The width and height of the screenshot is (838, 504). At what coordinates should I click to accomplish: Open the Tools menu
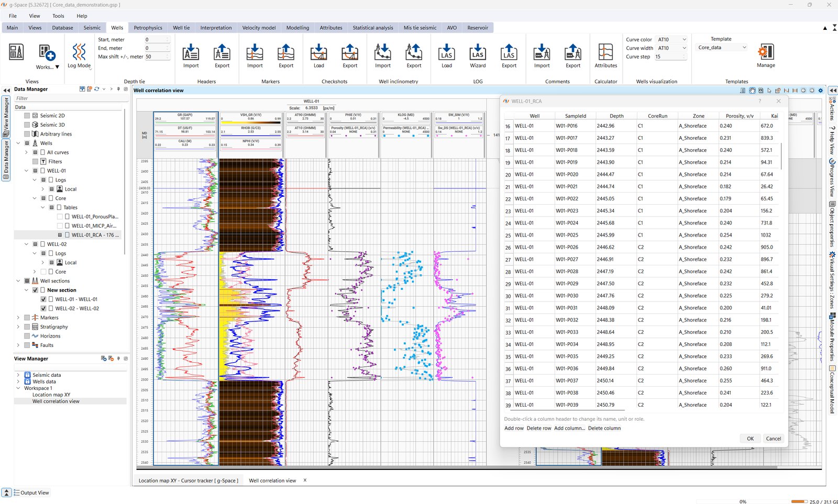point(58,16)
